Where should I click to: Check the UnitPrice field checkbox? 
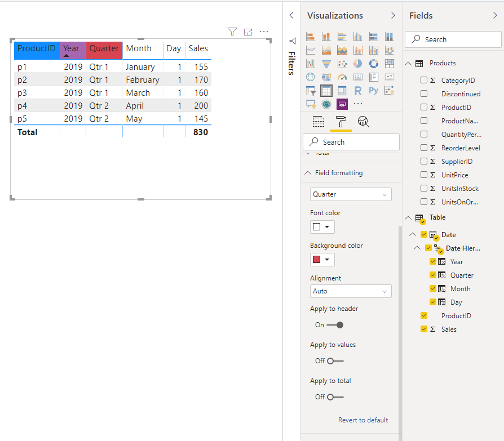424,175
